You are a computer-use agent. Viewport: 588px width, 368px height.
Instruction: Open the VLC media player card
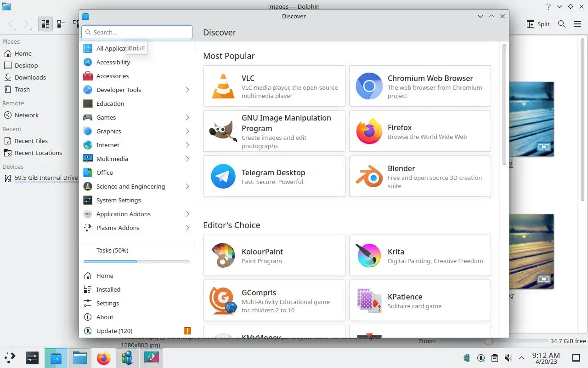tap(274, 86)
